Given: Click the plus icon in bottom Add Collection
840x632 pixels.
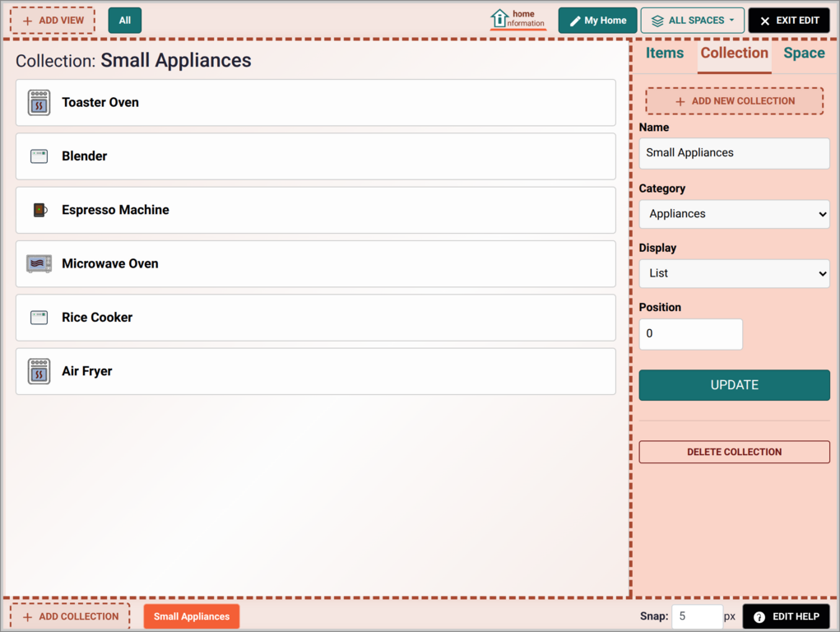Looking at the screenshot, I should point(28,617).
